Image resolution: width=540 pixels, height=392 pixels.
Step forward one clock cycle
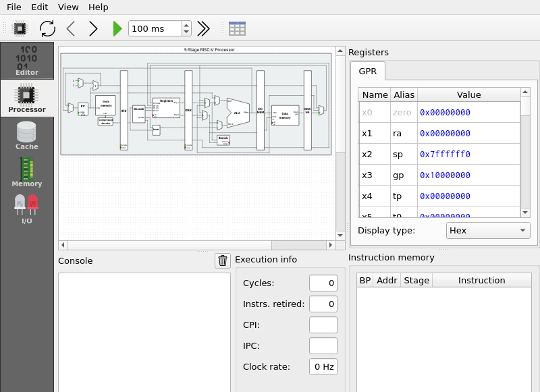(x=93, y=28)
